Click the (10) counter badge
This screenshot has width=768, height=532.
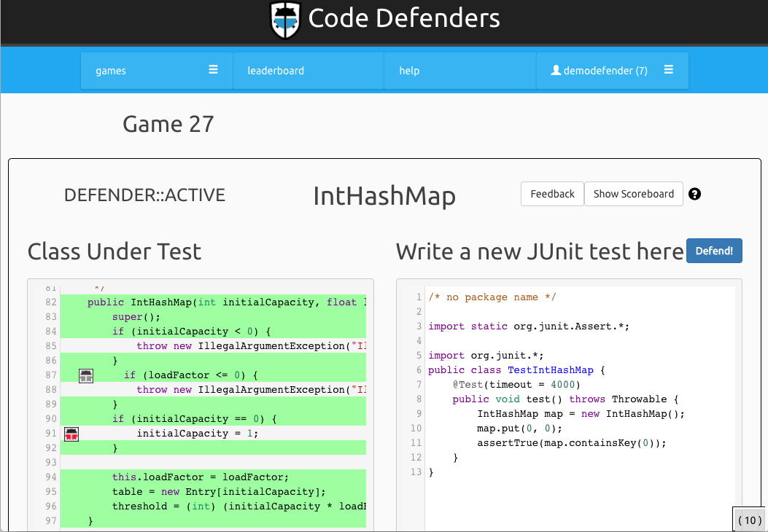[x=750, y=520]
